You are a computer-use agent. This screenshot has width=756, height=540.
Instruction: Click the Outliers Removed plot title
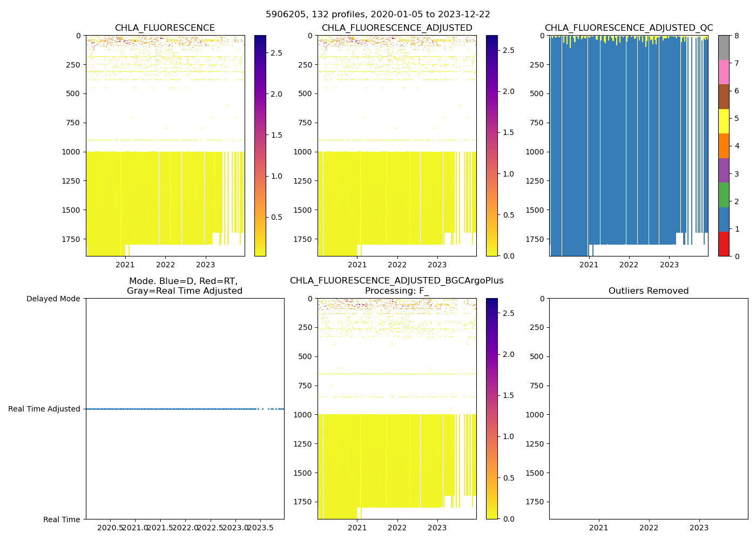[649, 291]
